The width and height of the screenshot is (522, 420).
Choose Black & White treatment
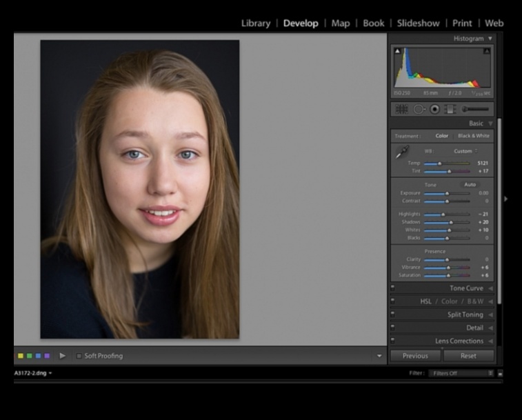tap(474, 136)
